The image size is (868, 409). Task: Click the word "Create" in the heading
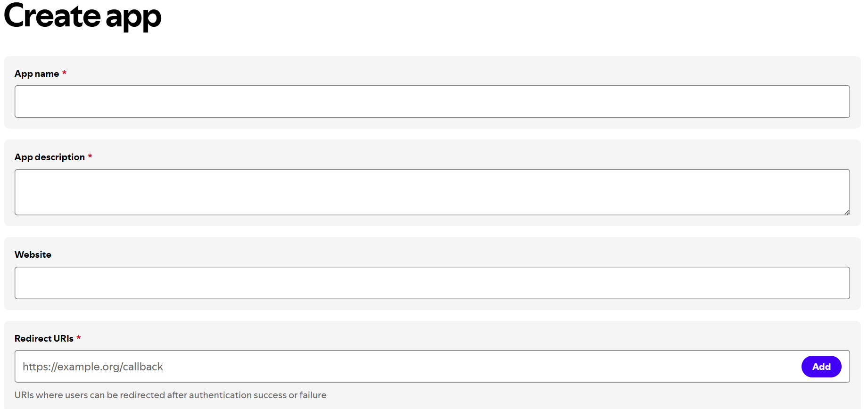coord(52,16)
